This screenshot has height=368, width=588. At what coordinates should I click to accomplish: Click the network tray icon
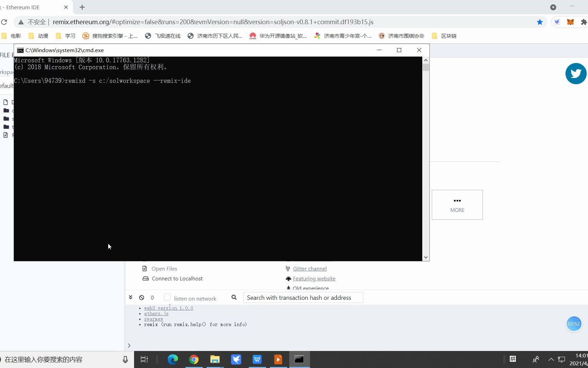(562, 359)
